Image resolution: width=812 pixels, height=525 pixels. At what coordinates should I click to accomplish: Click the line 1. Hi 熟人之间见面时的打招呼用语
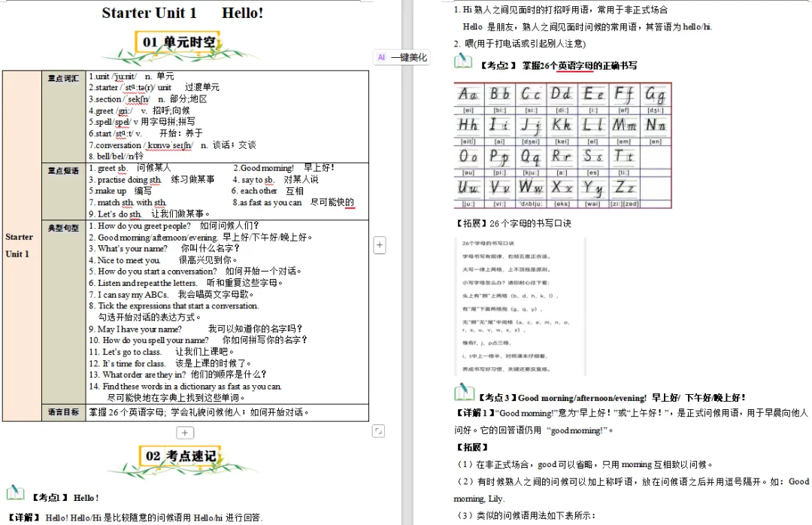tap(561, 9)
